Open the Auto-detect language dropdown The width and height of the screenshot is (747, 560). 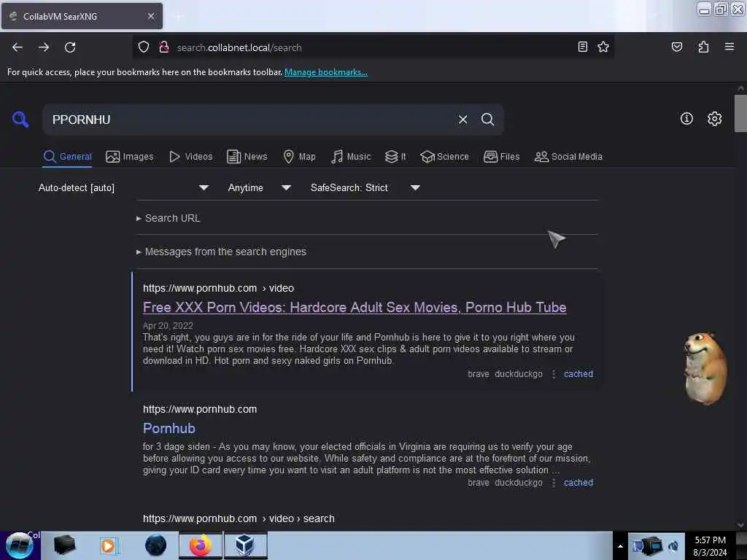point(123,187)
